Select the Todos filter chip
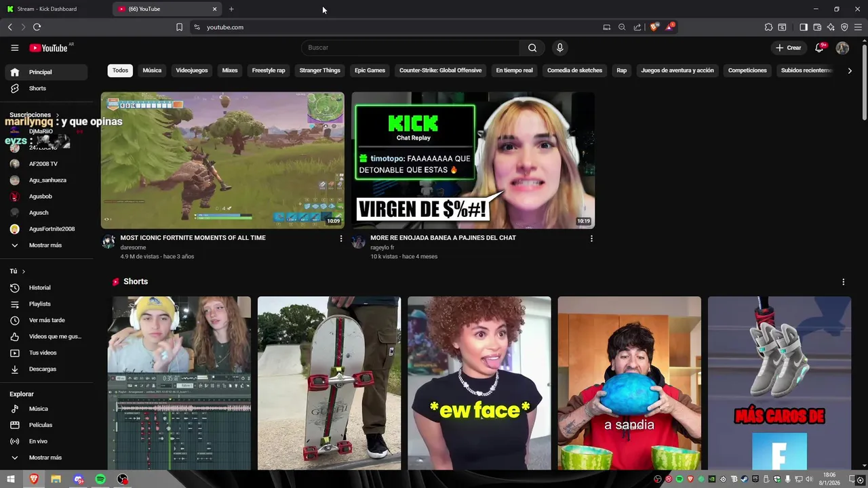 [120, 70]
